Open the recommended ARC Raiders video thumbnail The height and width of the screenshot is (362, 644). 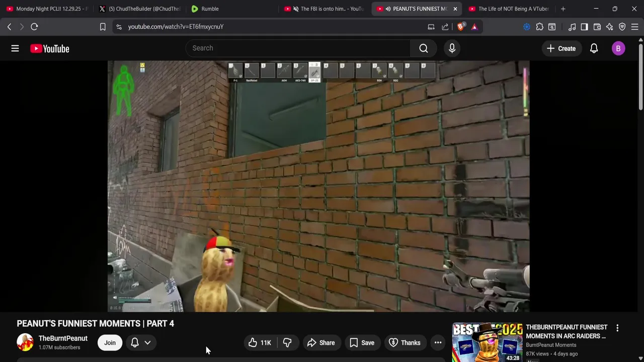coord(487,342)
